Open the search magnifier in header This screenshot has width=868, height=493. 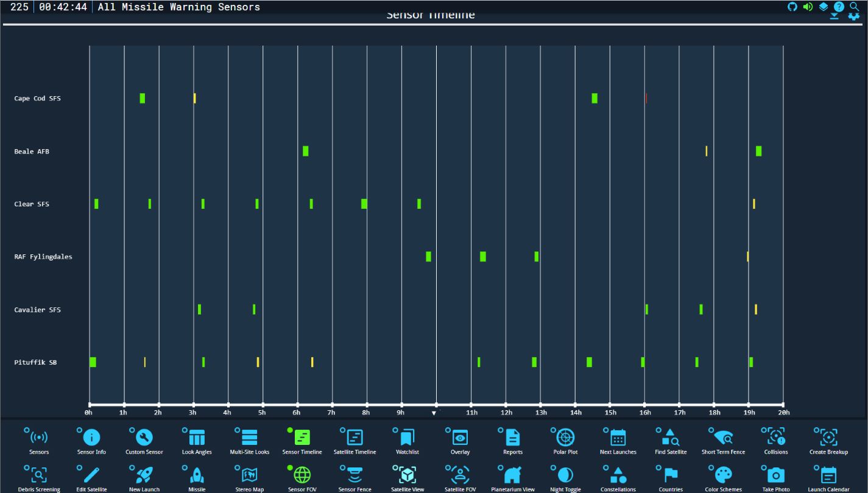[855, 7]
